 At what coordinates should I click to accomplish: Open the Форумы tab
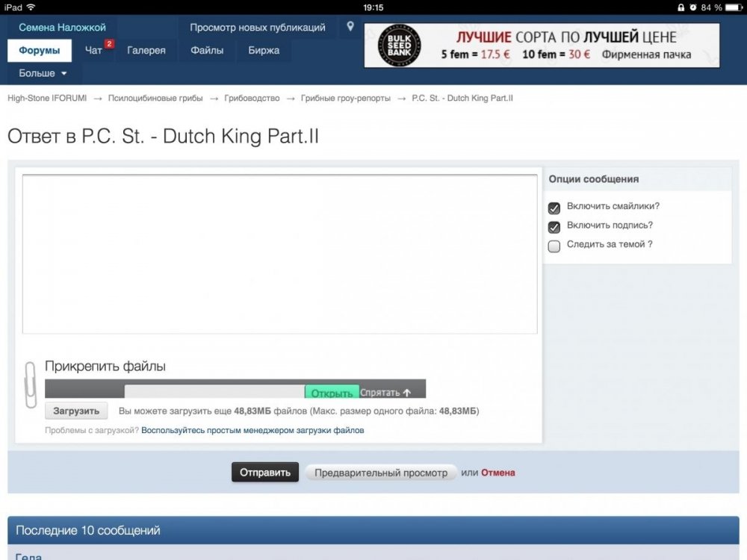40,51
